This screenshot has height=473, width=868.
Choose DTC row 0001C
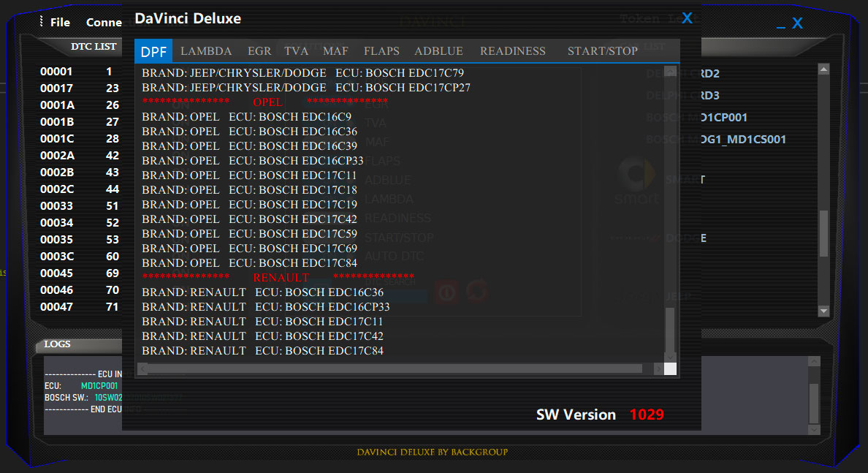tap(80, 138)
